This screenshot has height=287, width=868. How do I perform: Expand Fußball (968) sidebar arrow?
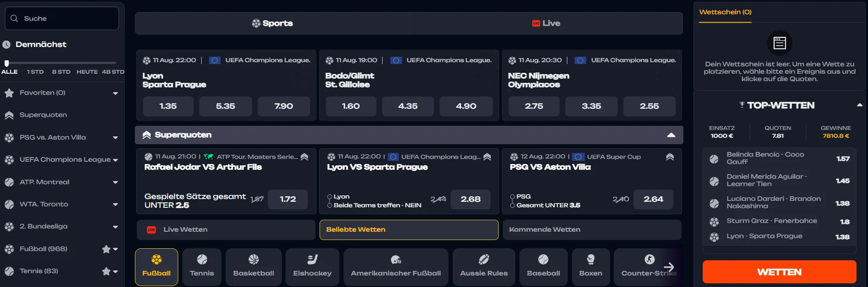115,249
